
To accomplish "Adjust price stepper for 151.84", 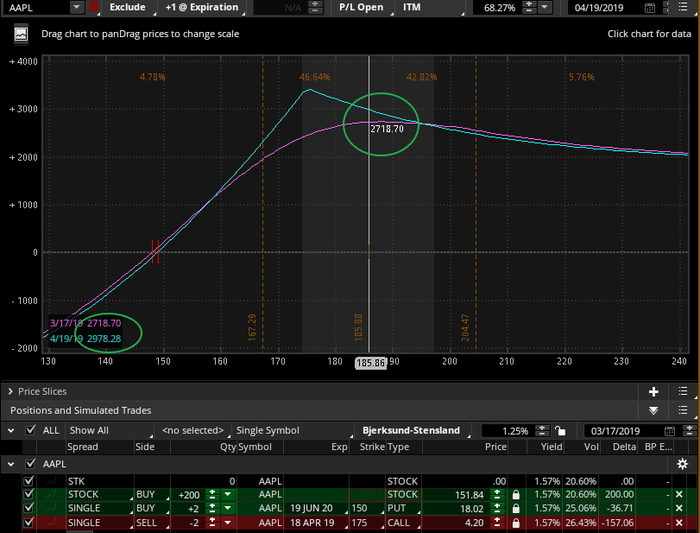I will click(x=497, y=495).
